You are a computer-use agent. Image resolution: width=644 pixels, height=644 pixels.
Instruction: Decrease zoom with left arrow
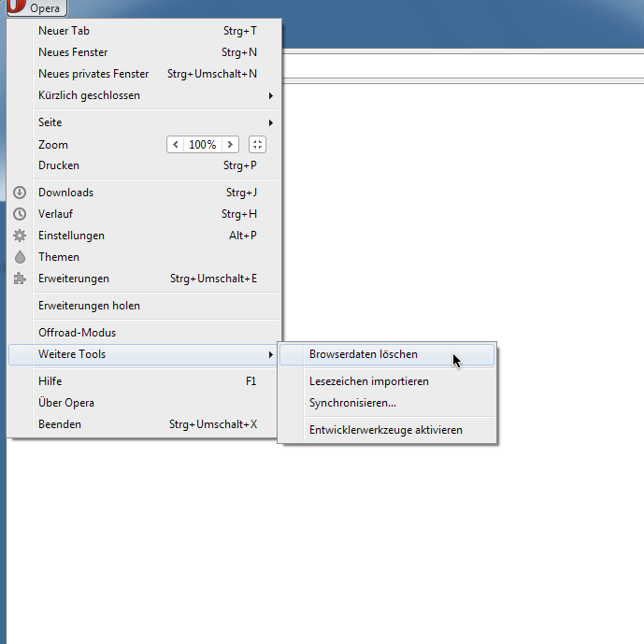176,145
